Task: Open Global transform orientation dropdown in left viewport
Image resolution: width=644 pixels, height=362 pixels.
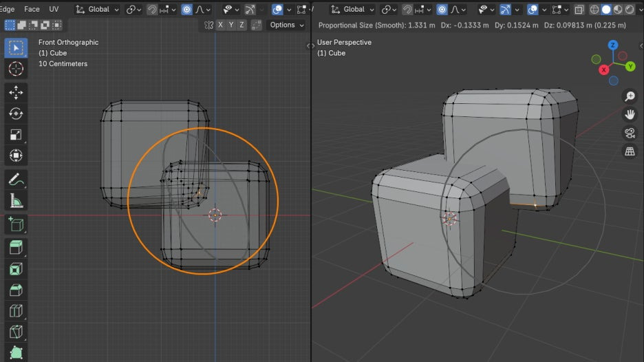Action: [x=97, y=10]
